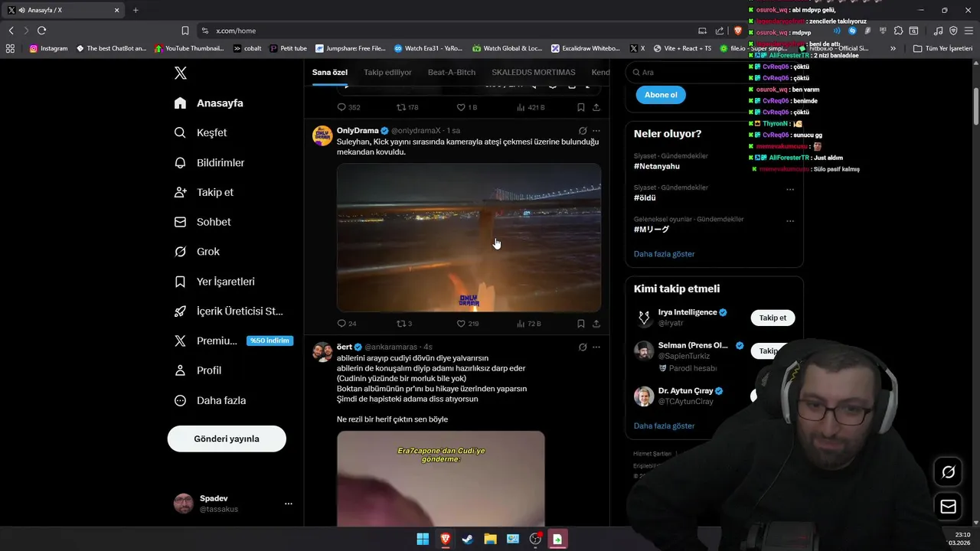Expand Daha fazla menu in sidebar

tap(210, 400)
